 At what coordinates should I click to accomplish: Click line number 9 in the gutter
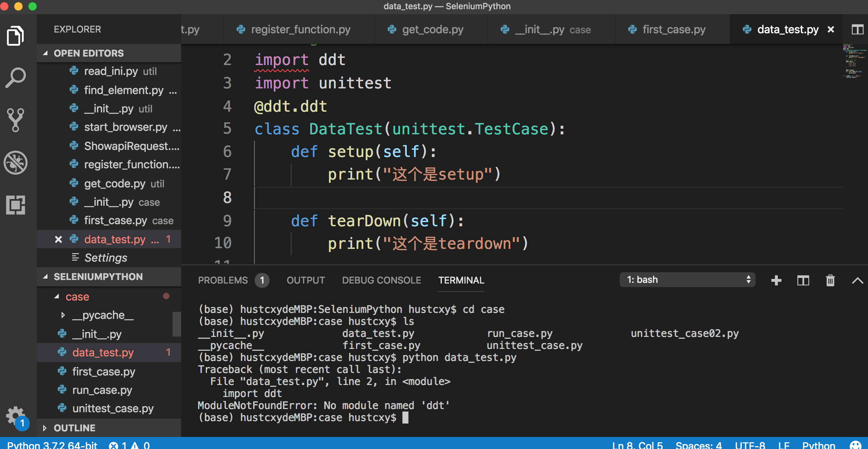(x=227, y=221)
